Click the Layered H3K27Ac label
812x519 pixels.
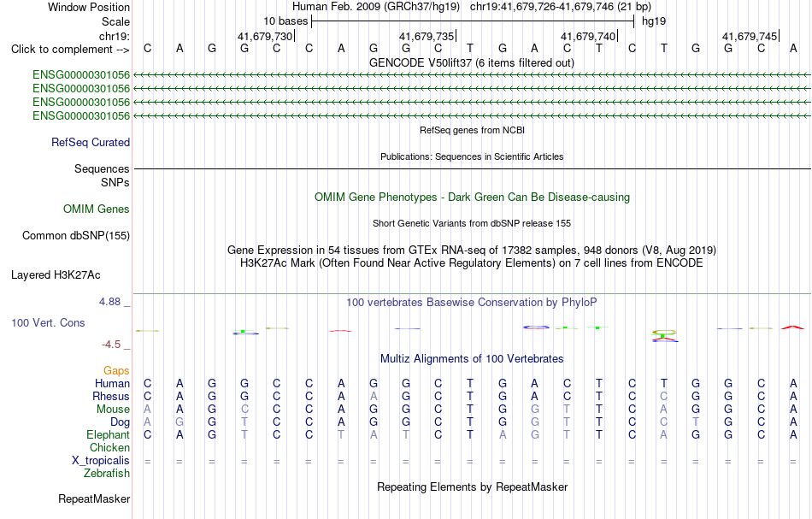[x=56, y=275]
